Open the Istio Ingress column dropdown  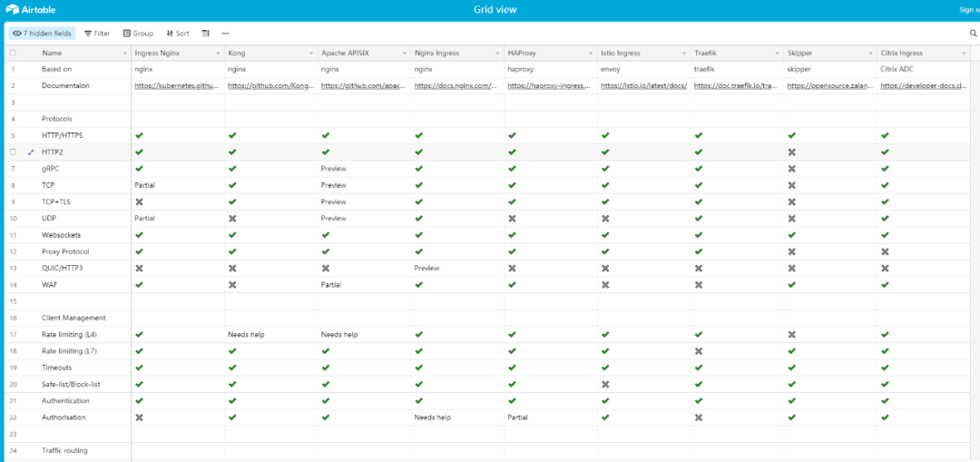click(684, 54)
